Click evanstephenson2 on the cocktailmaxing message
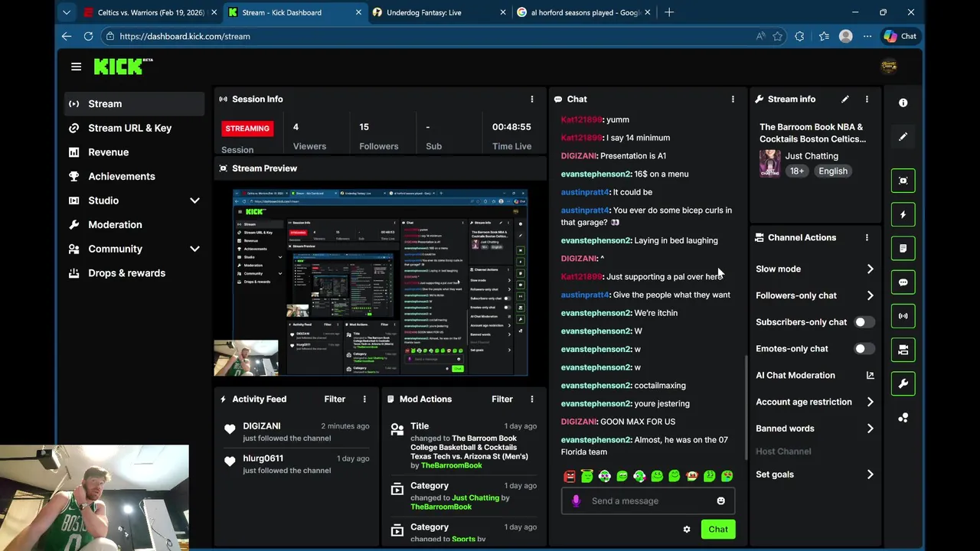 point(596,386)
